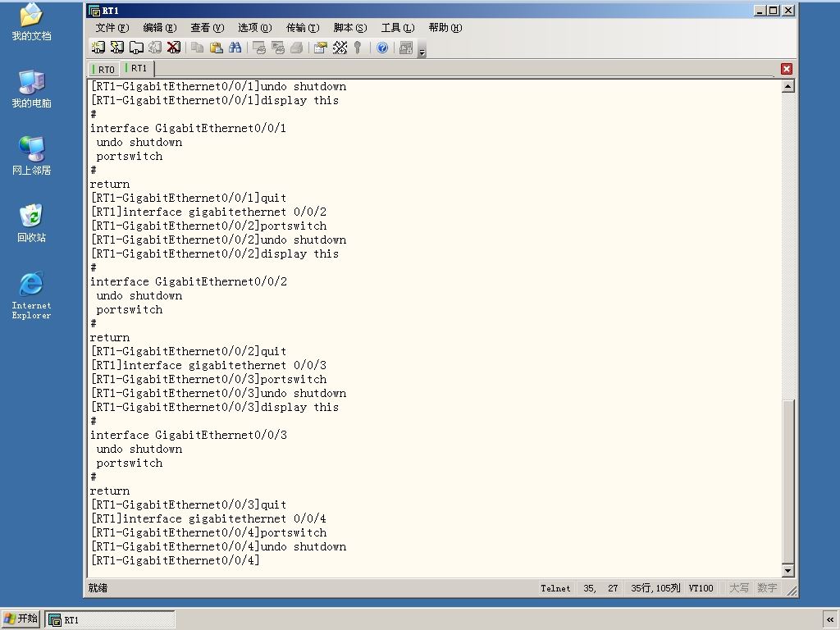Click the Print Screen toolbar icon
The width and height of the screenshot is (840, 630).
[259, 48]
